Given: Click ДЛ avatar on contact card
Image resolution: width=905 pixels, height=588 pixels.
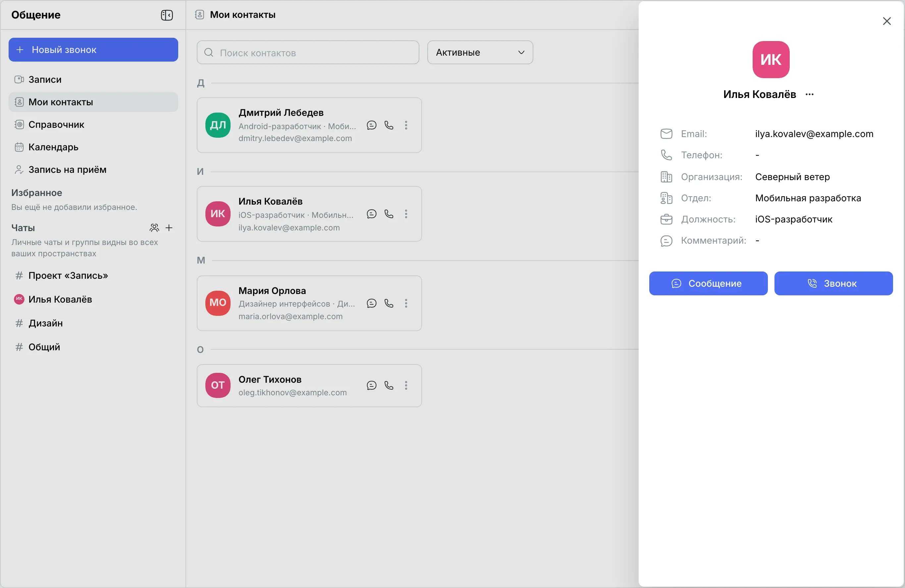Looking at the screenshot, I should [x=218, y=125].
